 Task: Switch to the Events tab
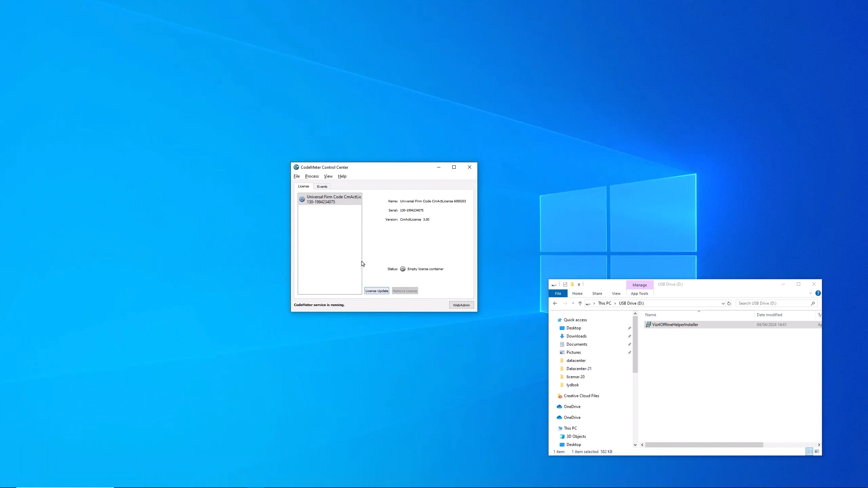click(x=322, y=186)
